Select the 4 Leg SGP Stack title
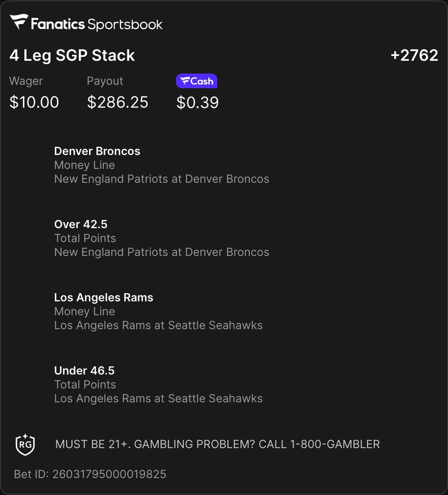The height and width of the screenshot is (495, 448). click(72, 55)
